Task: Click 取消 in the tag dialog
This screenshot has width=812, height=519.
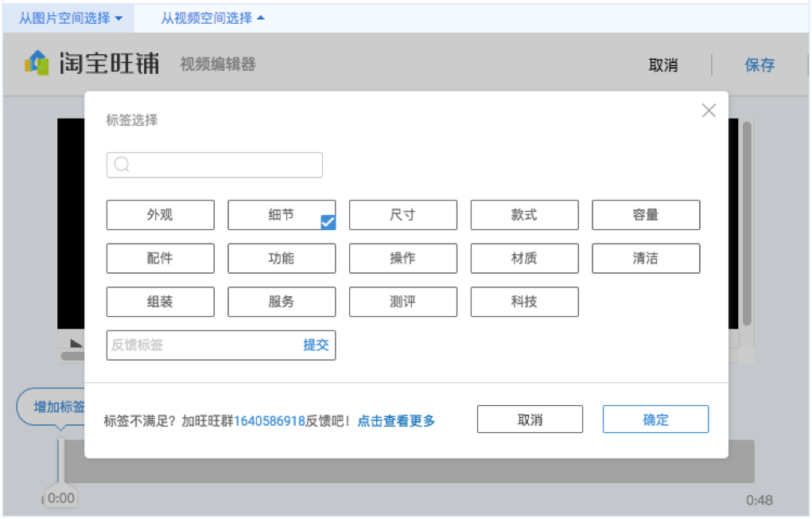Action: pos(530,419)
